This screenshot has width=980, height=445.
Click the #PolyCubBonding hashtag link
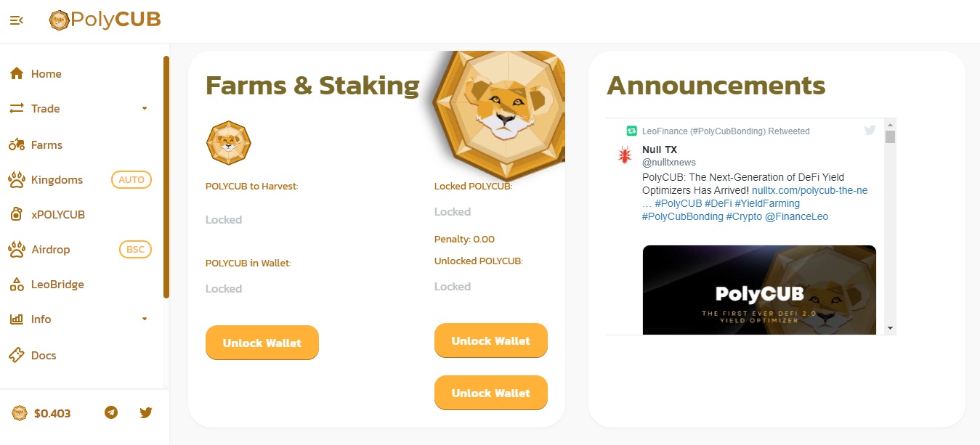[682, 216]
